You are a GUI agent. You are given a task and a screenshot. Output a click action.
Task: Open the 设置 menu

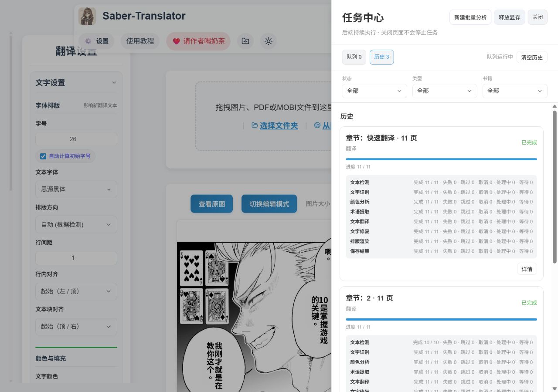coord(96,41)
